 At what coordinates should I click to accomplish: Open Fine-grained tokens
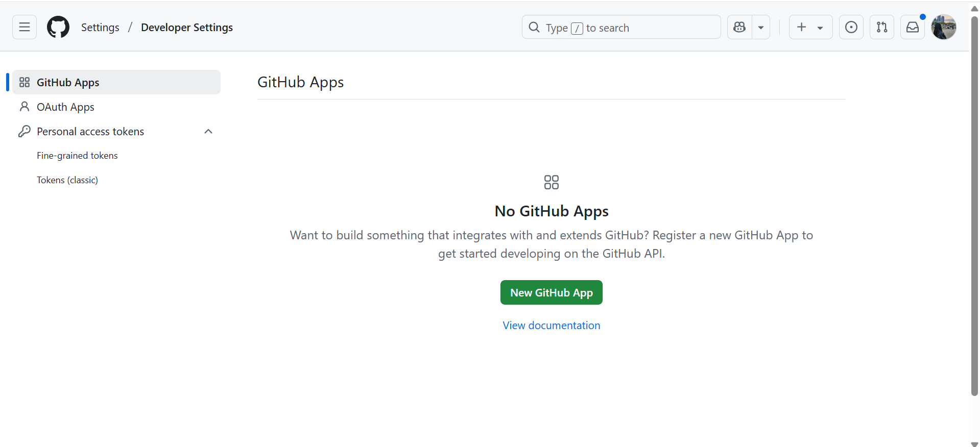[x=77, y=156]
